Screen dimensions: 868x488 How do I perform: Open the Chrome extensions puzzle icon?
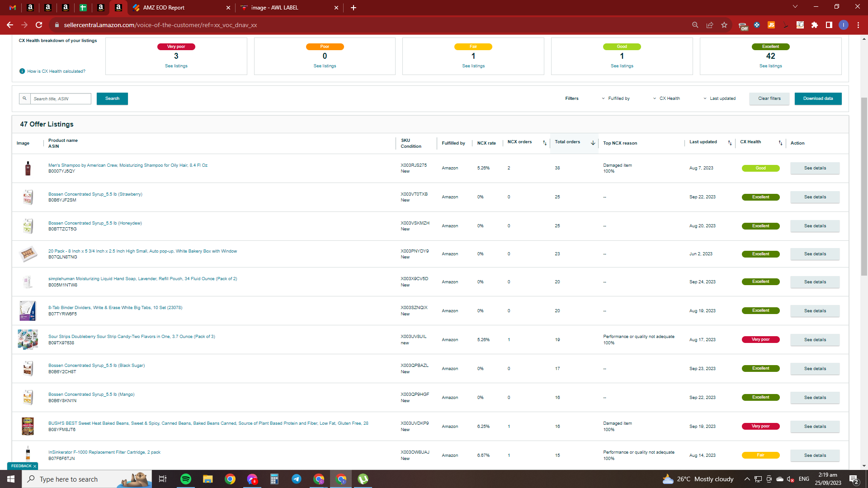815,25
